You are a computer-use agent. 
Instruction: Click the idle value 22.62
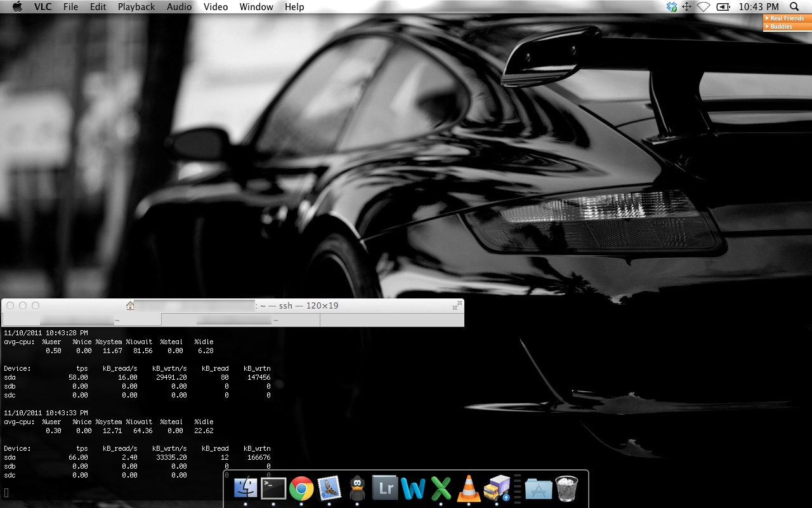tap(204, 431)
